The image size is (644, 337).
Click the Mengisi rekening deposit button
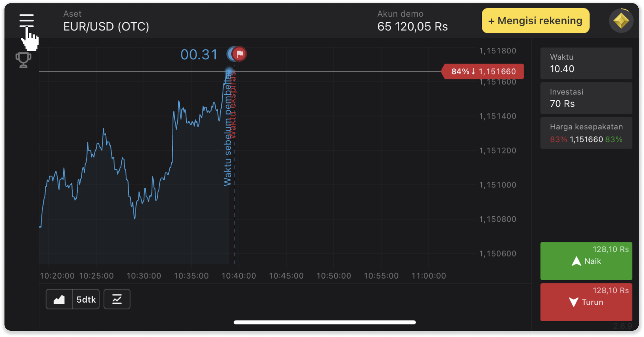(x=535, y=21)
